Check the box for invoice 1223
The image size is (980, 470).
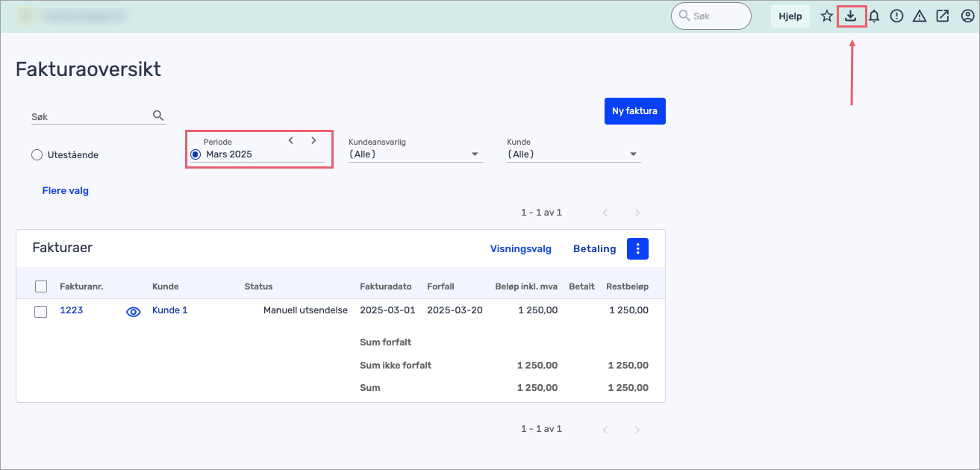pyautogui.click(x=41, y=311)
